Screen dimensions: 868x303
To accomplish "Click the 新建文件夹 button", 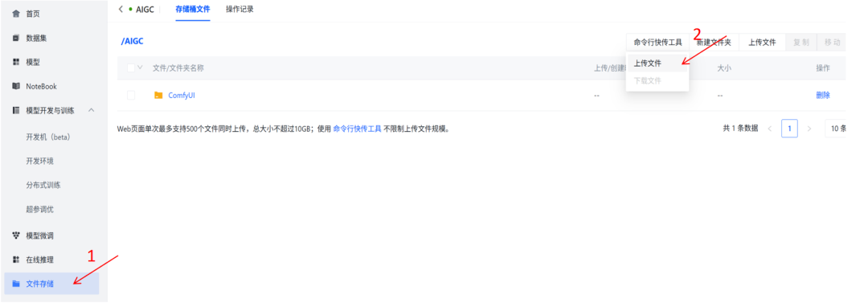I will tap(714, 42).
